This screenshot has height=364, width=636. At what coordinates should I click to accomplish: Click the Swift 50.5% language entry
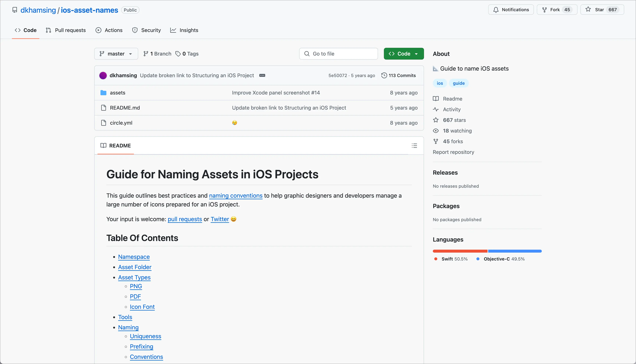coord(451,259)
